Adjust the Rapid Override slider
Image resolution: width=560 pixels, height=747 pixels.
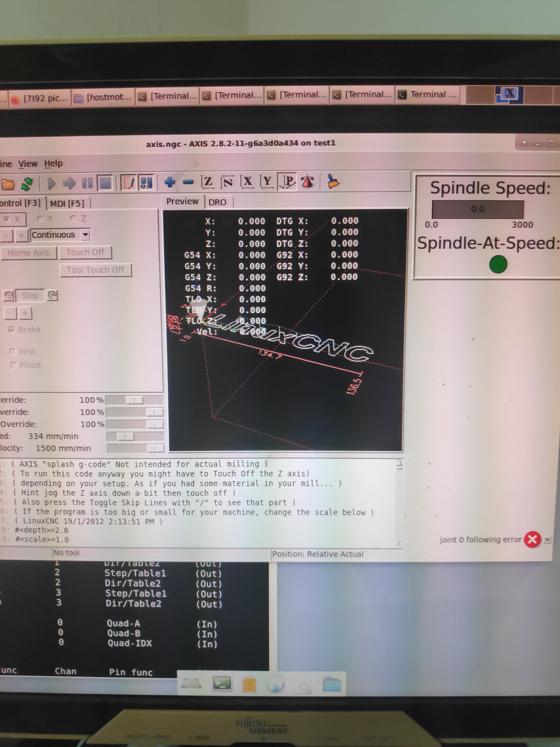click(135, 412)
